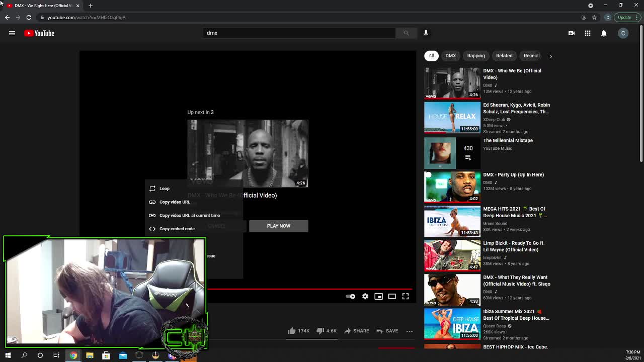Open the up next DMX Who We Be thumbnail
Image resolution: width=644 pixels, height=362 pixels.
pos(248,154)
